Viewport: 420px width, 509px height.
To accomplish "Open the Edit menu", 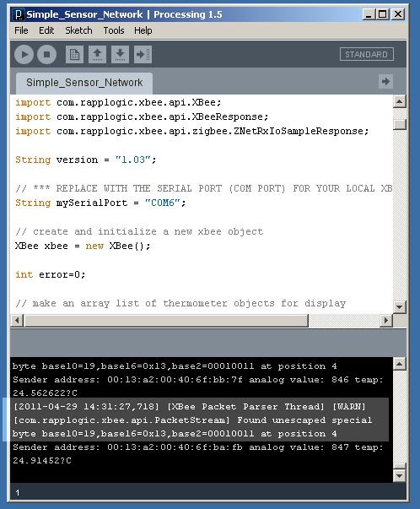I will tap(46, 30).
